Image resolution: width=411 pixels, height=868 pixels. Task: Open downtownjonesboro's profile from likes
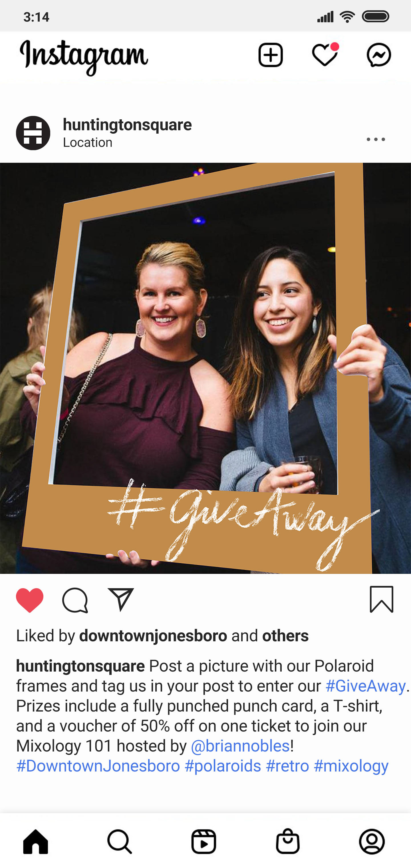pyautogui.click(x=153, y=636)
